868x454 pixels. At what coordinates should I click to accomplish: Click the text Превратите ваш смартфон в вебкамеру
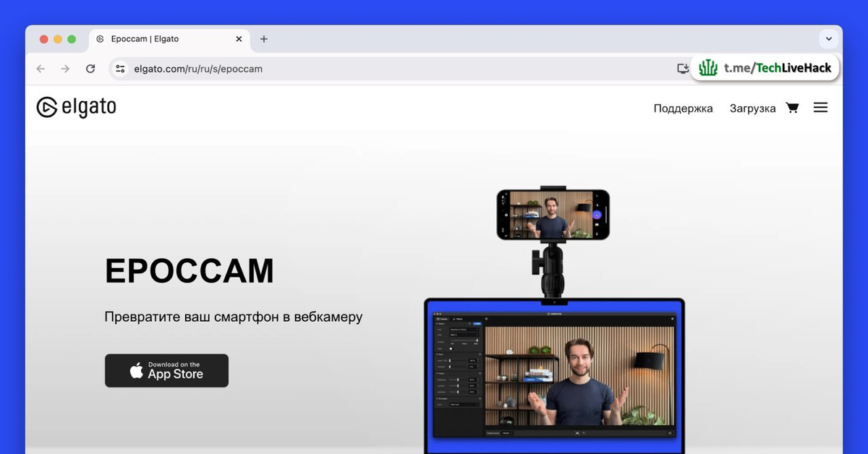[x=234, y=317]
